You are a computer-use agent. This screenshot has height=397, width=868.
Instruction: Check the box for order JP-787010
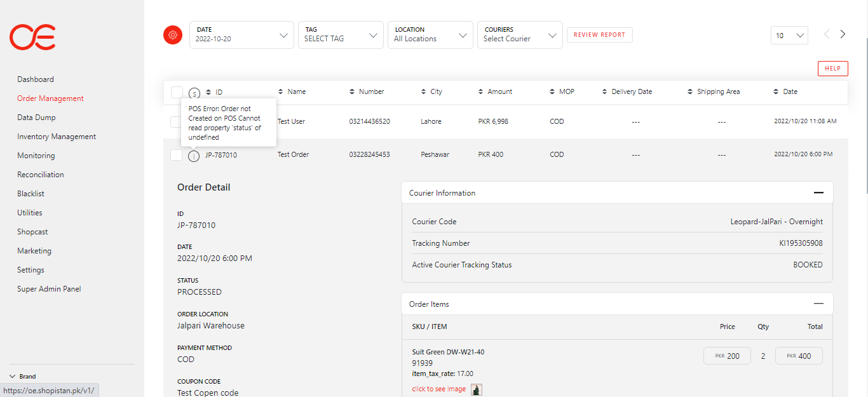(x=177, y=154)
